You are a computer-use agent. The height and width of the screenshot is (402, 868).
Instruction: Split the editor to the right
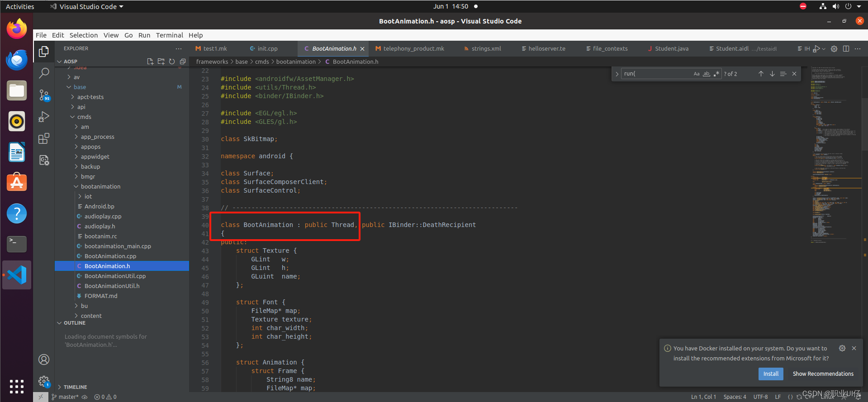846,48
